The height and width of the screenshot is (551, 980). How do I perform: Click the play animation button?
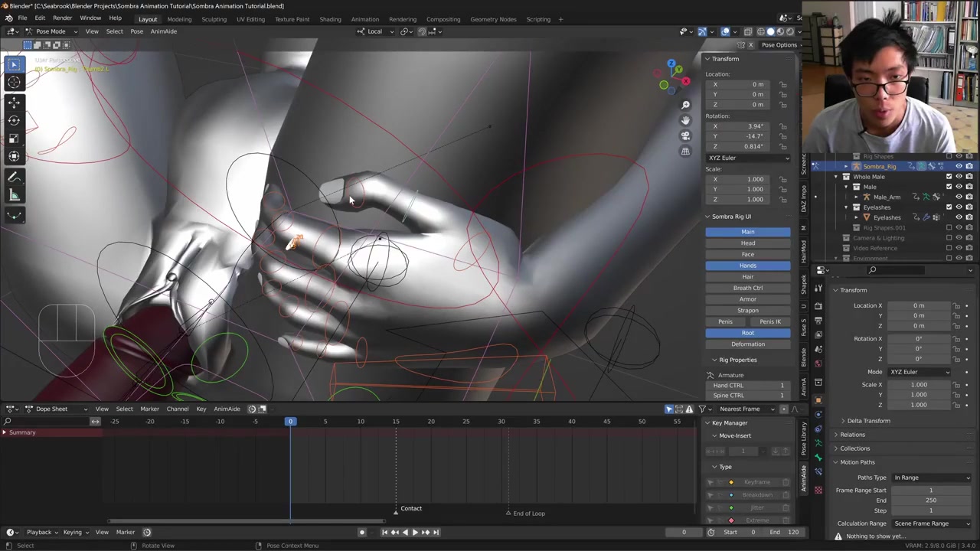coord(415,532)
